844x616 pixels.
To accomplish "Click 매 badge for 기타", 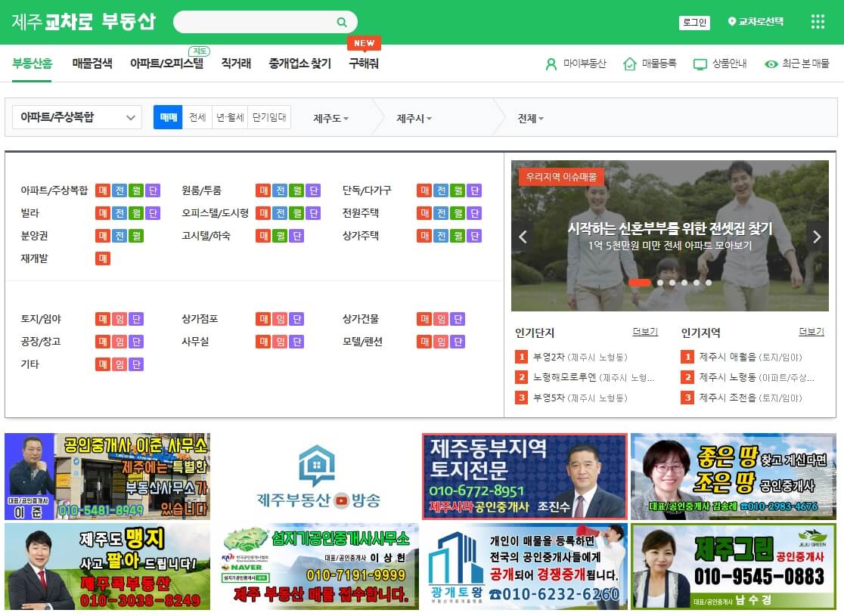I will click(x=103, y=364).
